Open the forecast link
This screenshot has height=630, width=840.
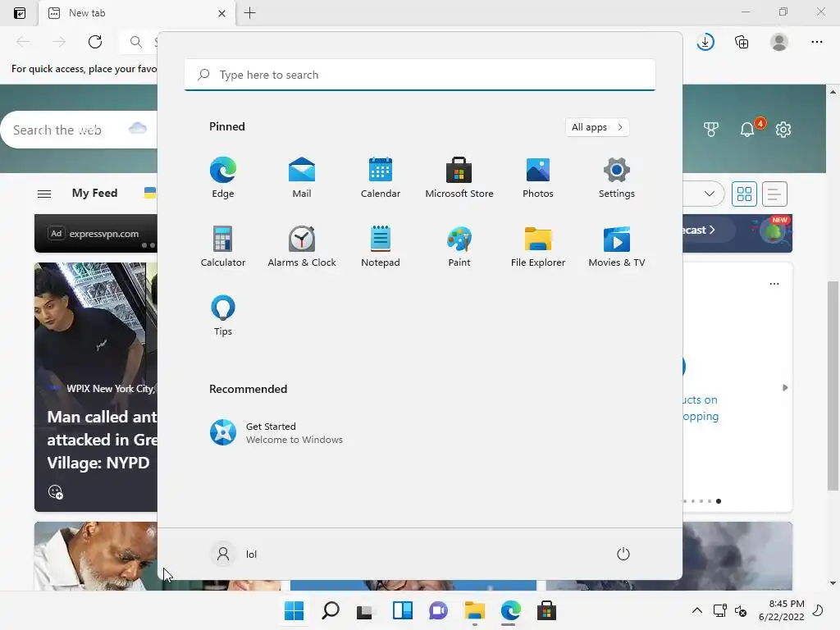(x=698, y=230)
